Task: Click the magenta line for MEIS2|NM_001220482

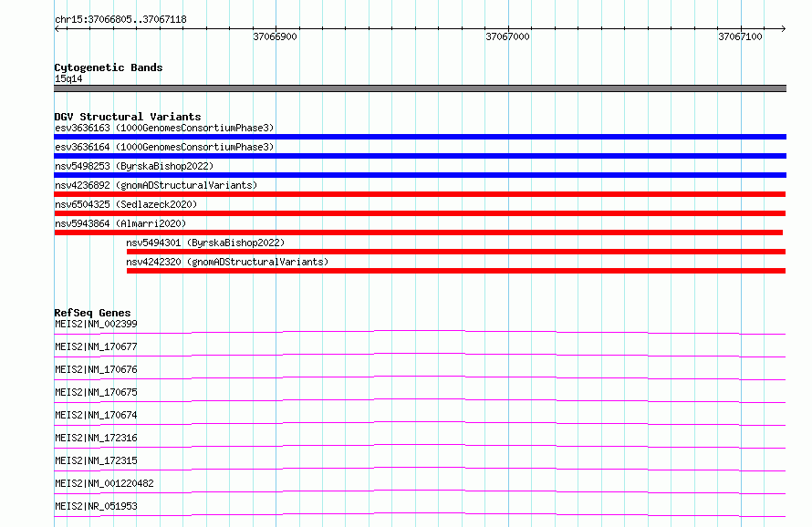Action: [x=420, y=491]
